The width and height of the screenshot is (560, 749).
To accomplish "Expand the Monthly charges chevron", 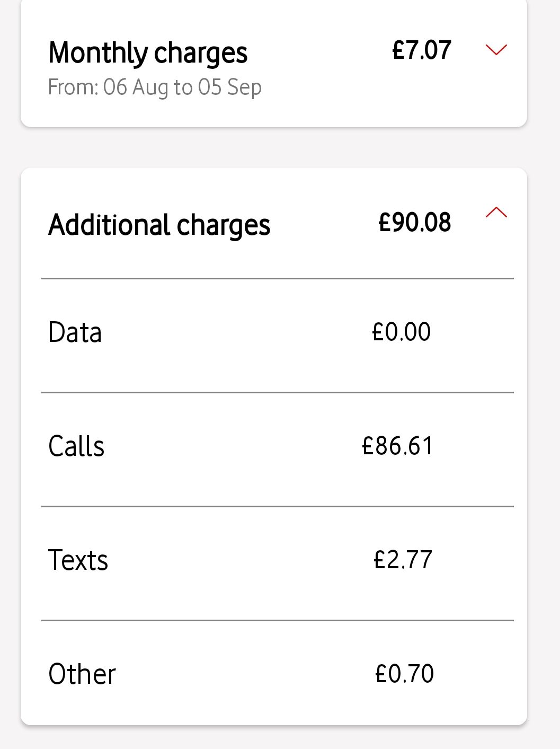I will pyautogui.click(x=496, y=50).
